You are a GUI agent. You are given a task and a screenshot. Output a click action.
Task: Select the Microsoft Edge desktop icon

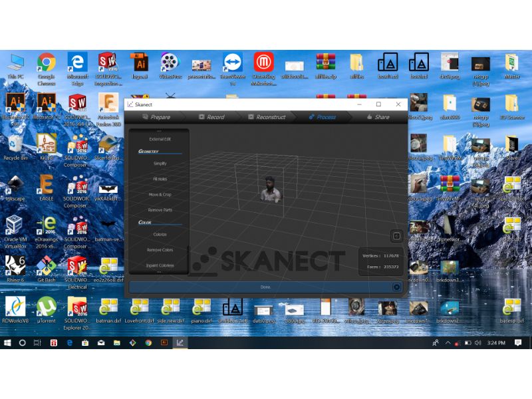point(77,70)
